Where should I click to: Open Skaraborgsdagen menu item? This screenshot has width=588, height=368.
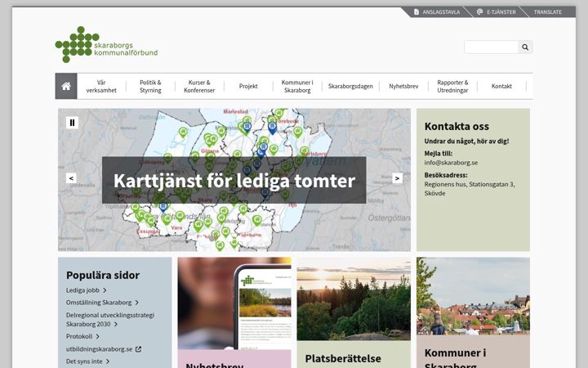[x=350, y=87]
